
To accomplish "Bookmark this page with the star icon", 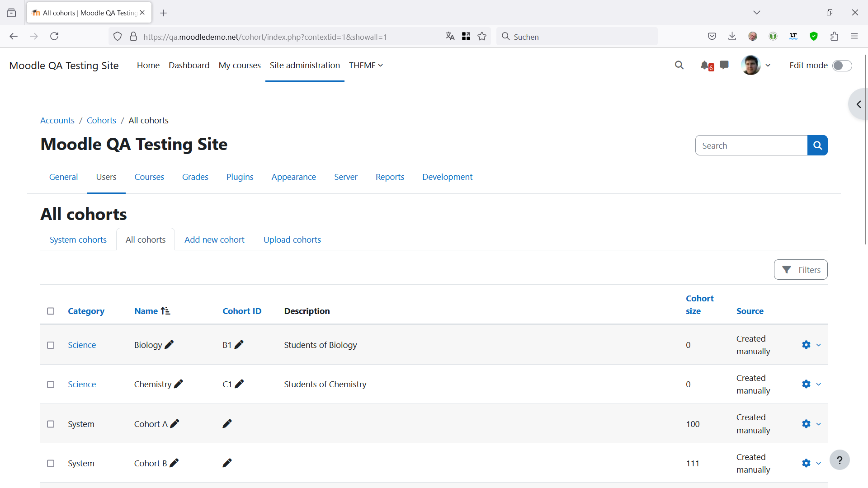I will click(482, 37).
